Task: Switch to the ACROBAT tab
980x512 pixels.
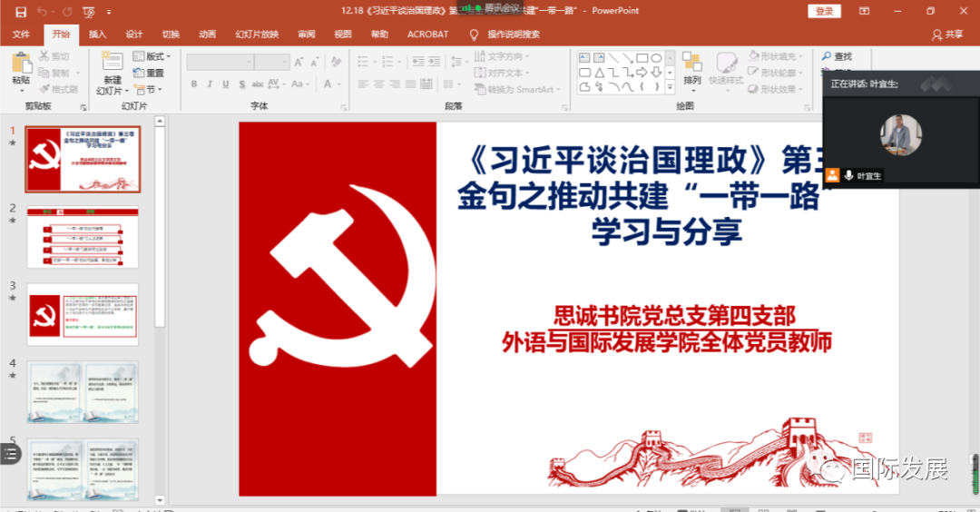Action: (428, 34)
